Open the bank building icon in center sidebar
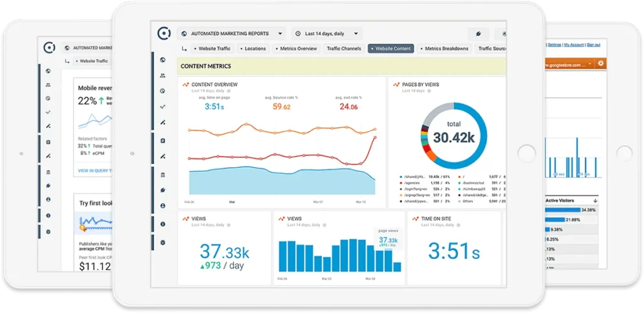This screenshot has width=644, height=313. [163, 174]
